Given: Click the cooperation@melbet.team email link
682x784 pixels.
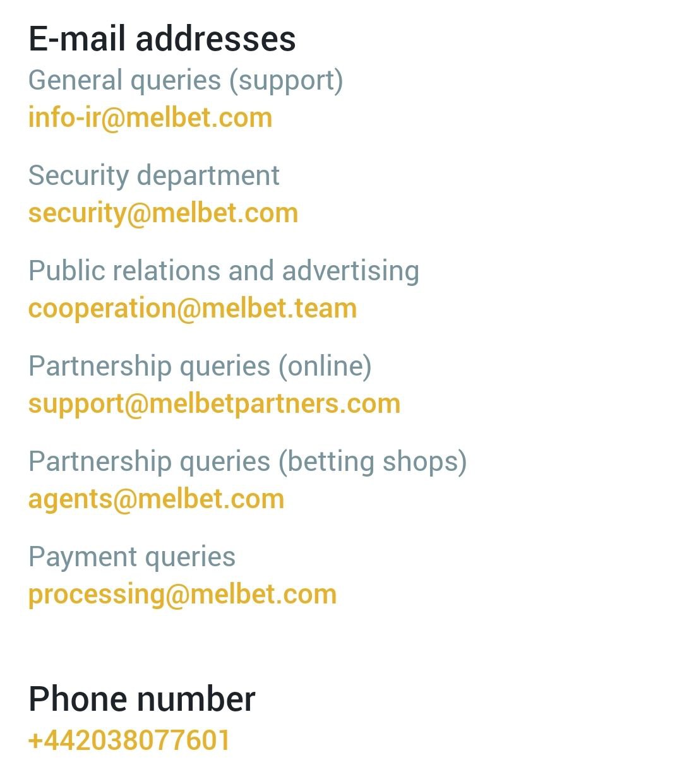Looking at the screenshot, I should 193,309.
